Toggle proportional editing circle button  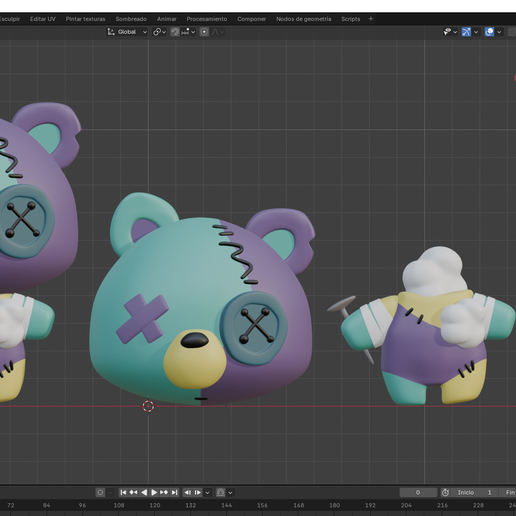pyautogui.click(x=204, y=32)
